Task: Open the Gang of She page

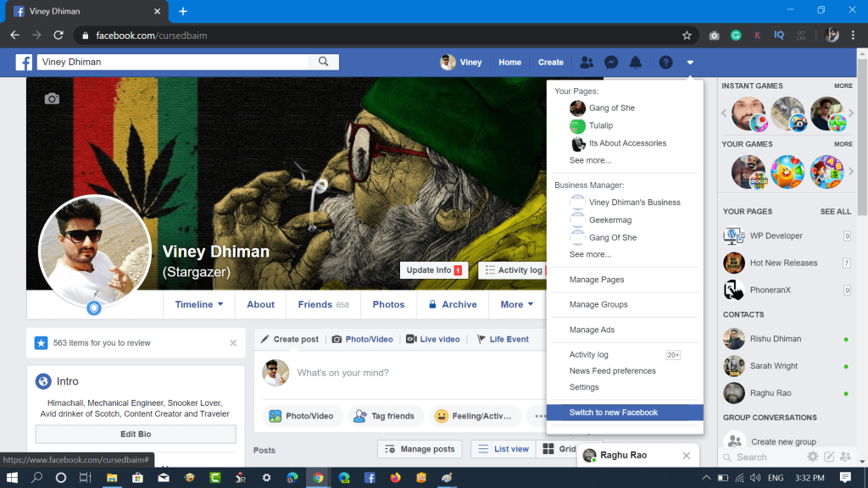Action: click(612, 108)
